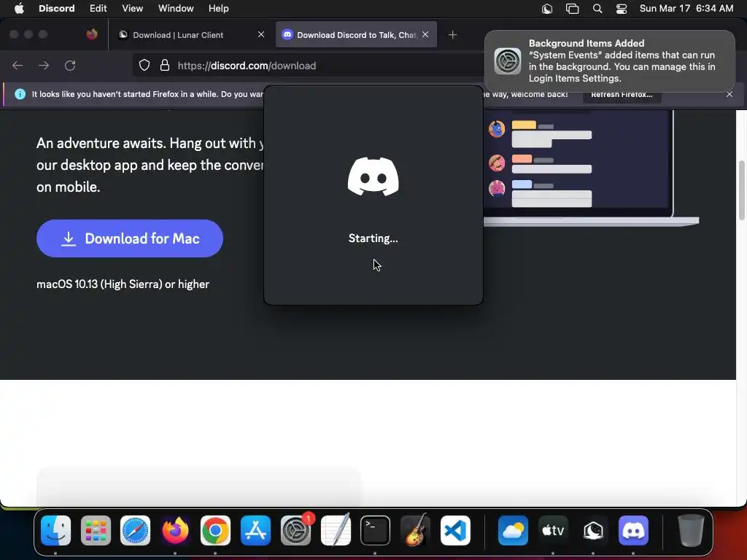The width and height of the screenshot is (747, 560).
Task: Click Refresh Firefox button in info bar
Action: 622,94
